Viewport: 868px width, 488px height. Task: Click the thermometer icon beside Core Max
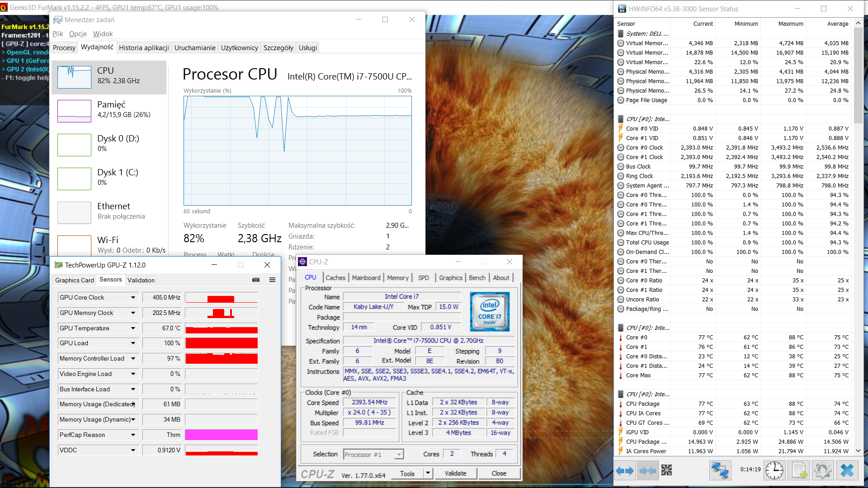pyautogui.click(x=621, y=375)
